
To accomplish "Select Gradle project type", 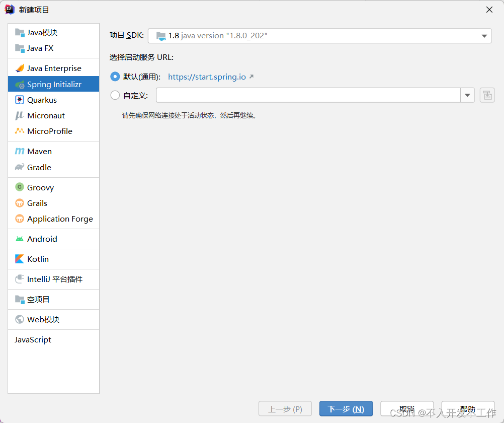I will [x=54, y=167].
